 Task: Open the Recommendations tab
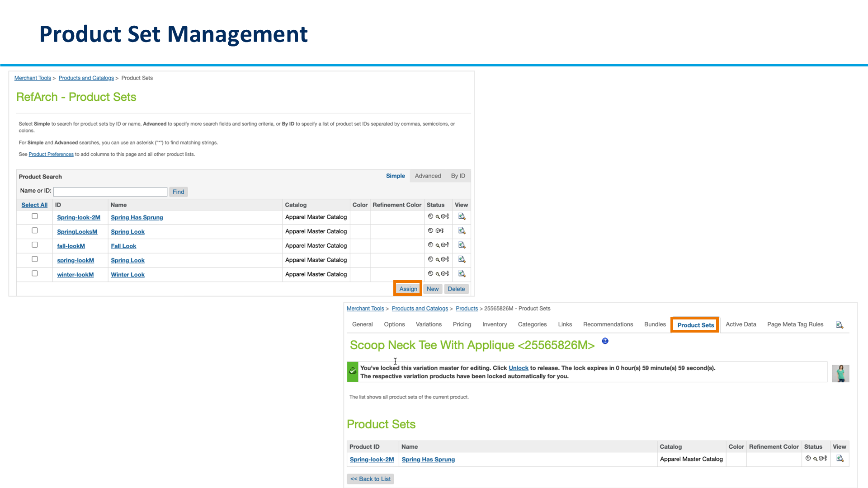(608, 324)
